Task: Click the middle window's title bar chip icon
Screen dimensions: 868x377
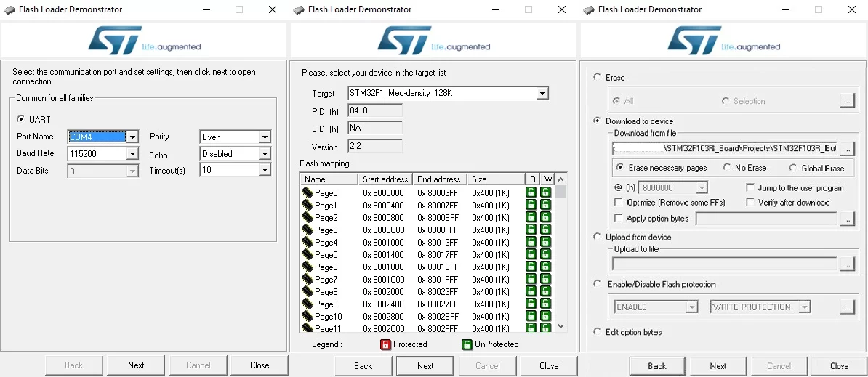Action: coord(299,9)
